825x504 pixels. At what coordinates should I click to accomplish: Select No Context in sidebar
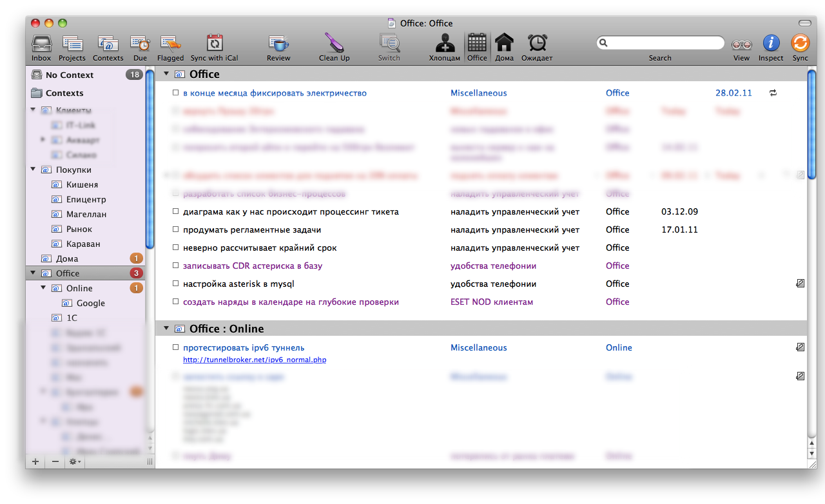[x=69, y=75]
